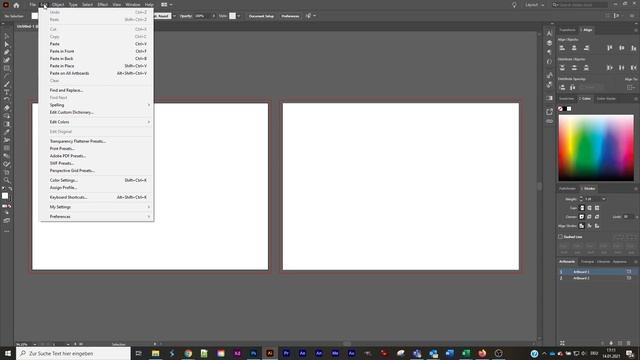Click the Preferences button in control bar
Image resolution: width=640 pixels, height=360 pixels.
[x=290, y=16]
